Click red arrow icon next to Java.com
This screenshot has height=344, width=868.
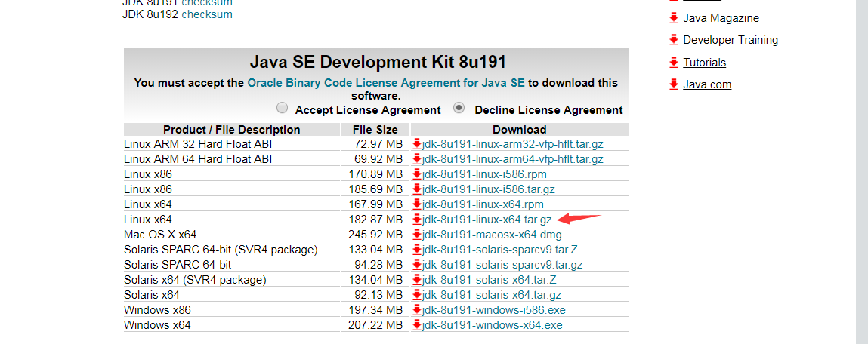coord(674,84)
